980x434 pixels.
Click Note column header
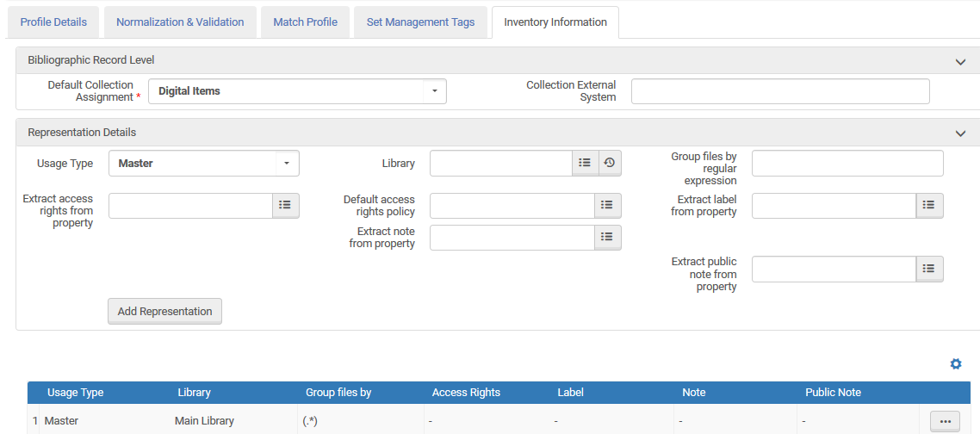click(694, 393)
